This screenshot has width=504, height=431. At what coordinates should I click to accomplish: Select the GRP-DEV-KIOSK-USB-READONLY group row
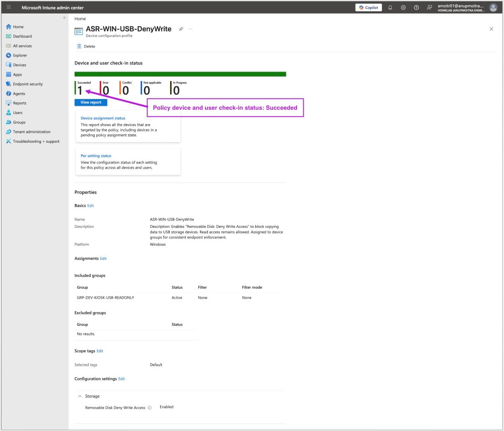180,297
